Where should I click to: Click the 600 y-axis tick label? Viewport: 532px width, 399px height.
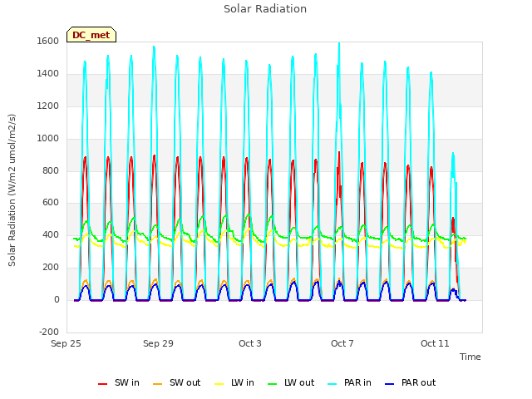click(x=51, y=203)
